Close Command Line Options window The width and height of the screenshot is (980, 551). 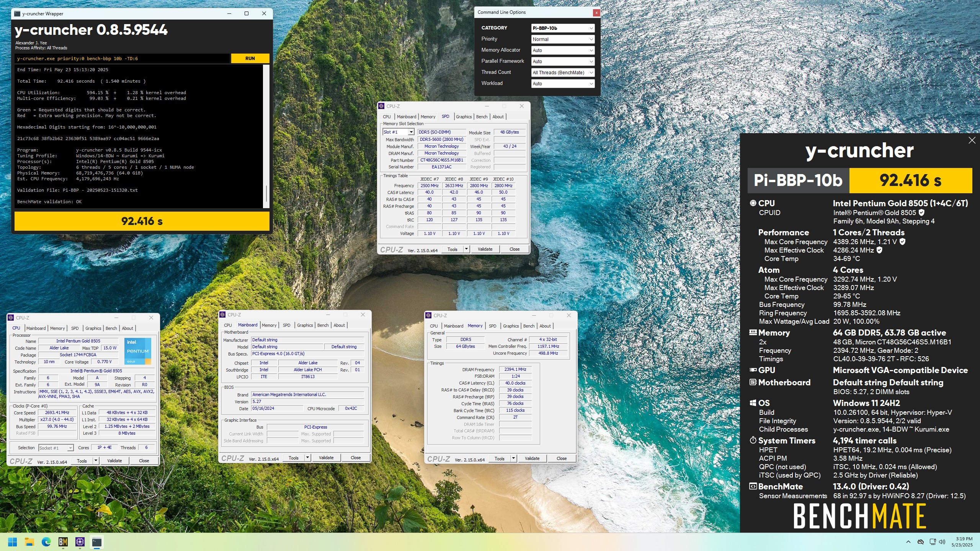[x=596, y=13]
